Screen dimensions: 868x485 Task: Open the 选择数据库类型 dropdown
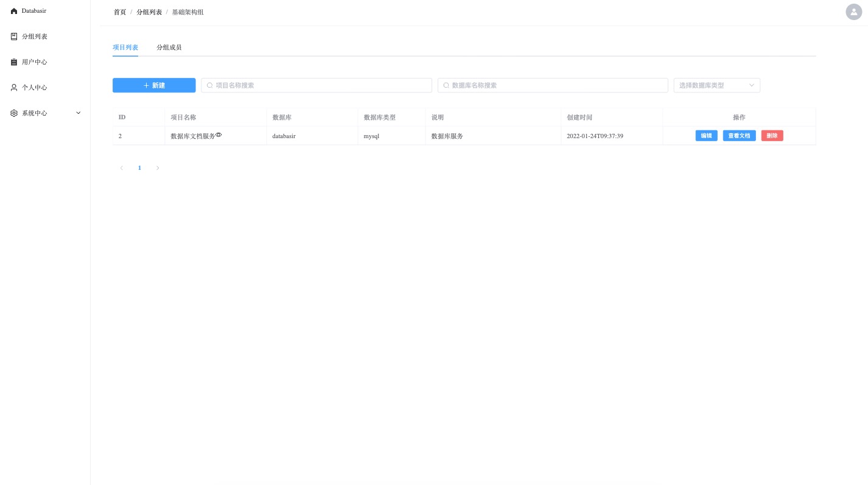click(716, 86)
